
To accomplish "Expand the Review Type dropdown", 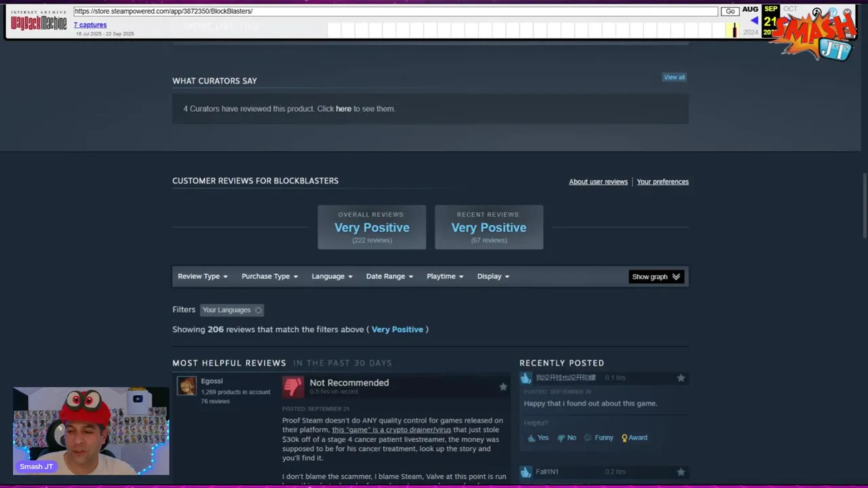I will pyautogui.click(x=202, y=277).
